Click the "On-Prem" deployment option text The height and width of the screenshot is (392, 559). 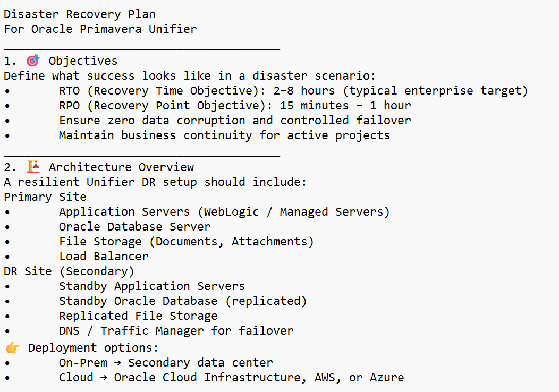[83, 363]
